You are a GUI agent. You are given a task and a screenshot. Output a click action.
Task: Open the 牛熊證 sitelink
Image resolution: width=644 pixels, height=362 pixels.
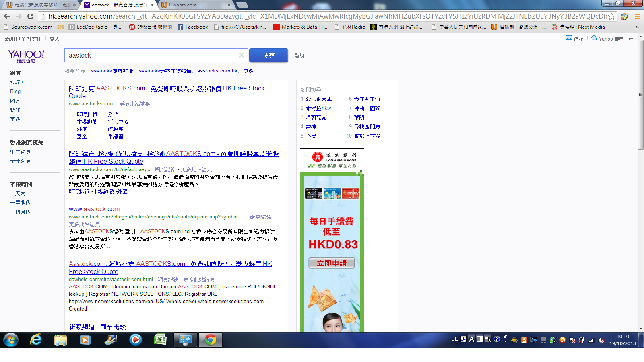pos(116,136)
